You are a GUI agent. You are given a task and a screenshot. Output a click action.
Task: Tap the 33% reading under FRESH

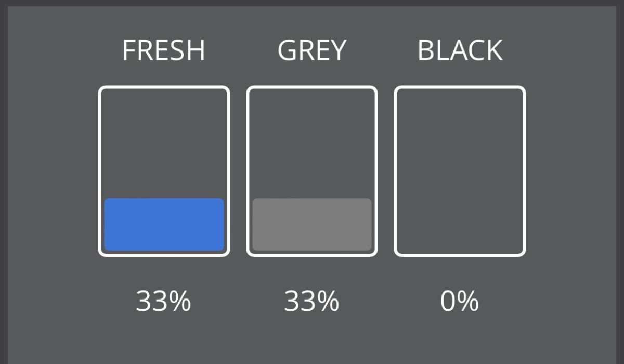(x=164, y=301)
